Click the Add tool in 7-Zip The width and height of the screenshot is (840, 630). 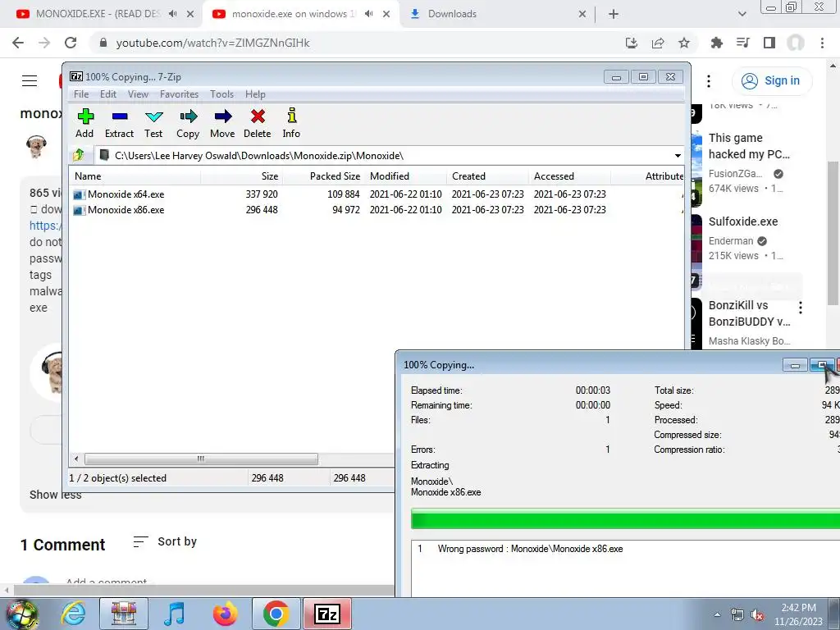(x=84, y=123)
